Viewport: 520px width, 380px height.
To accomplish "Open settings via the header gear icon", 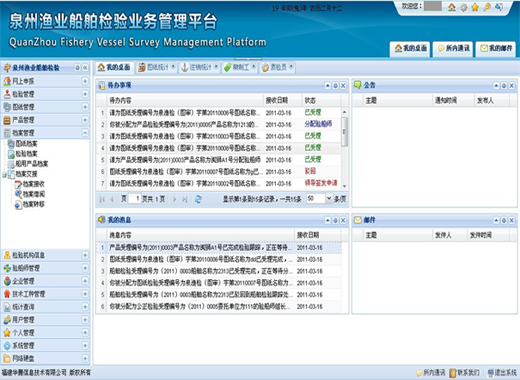I will point(463,7).
